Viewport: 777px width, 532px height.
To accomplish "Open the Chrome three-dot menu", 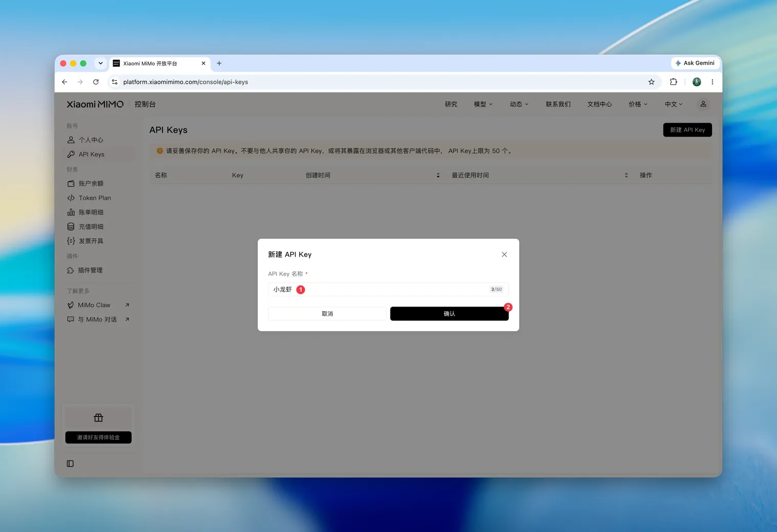I will pos(713,82).
